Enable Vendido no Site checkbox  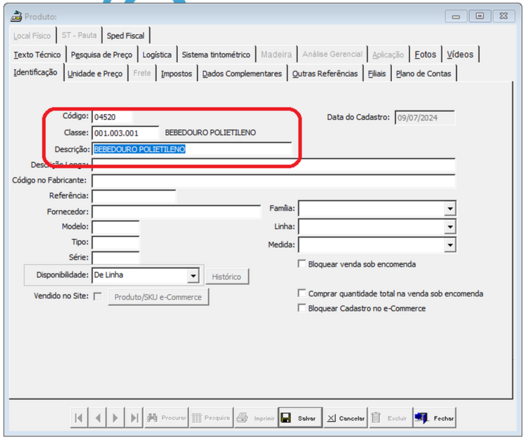click(98, 296)
